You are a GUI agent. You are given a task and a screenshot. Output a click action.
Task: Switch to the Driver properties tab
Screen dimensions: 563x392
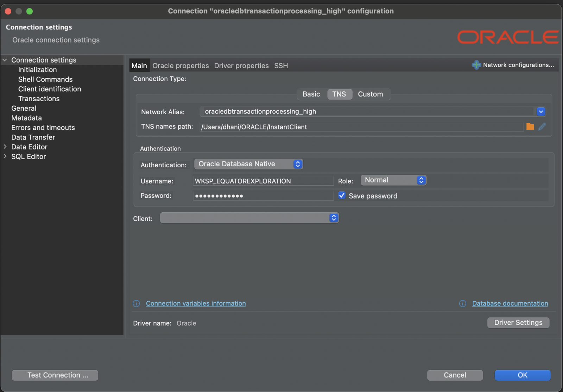[x=241, y=66]
